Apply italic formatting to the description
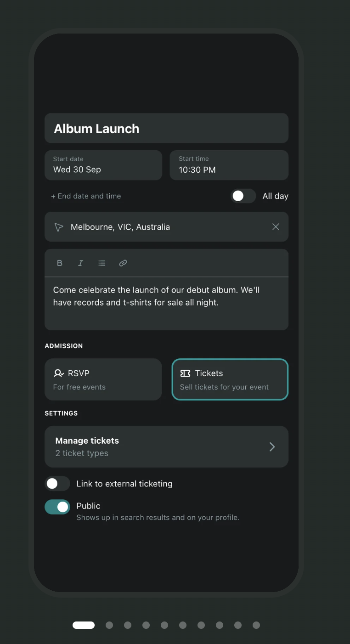Image resolution: width=350 pixels, height=644 pixels. coord(81,263)
